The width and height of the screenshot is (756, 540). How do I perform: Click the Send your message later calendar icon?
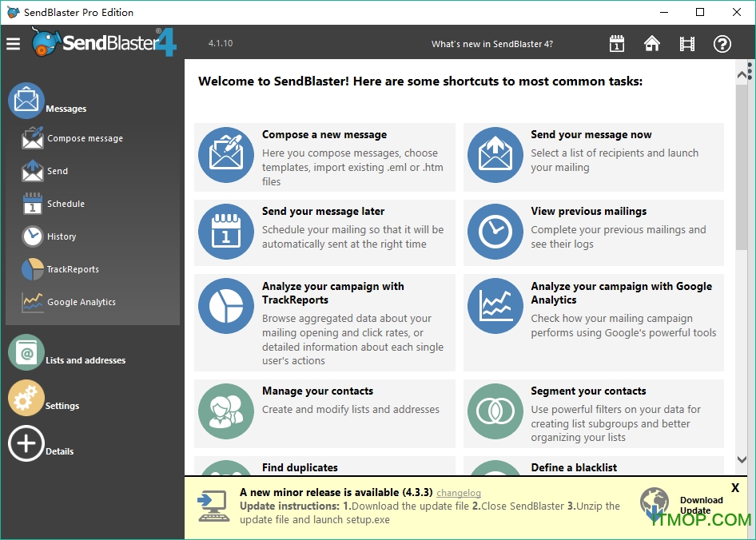pyautogui.click(x=226, y=232)
